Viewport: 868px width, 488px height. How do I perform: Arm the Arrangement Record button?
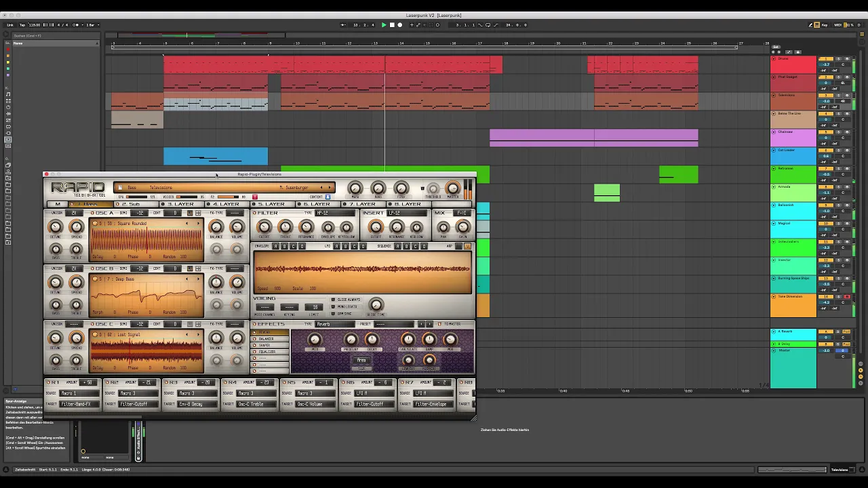(x=399, y=25)
